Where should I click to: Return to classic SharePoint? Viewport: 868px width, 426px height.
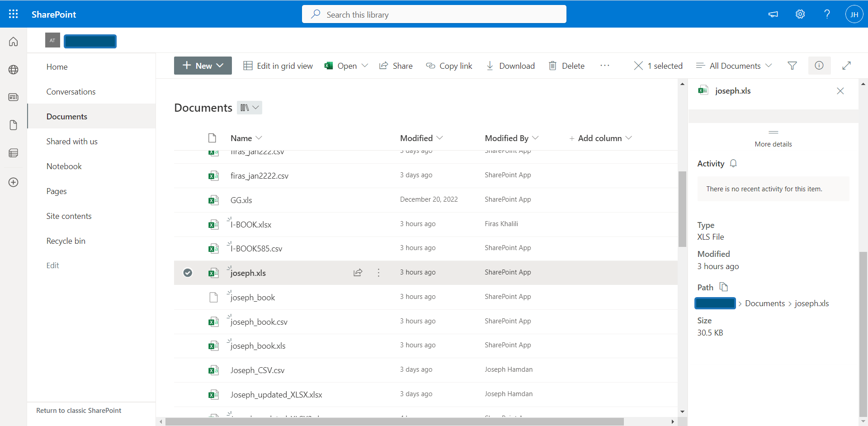click(79, 410)
